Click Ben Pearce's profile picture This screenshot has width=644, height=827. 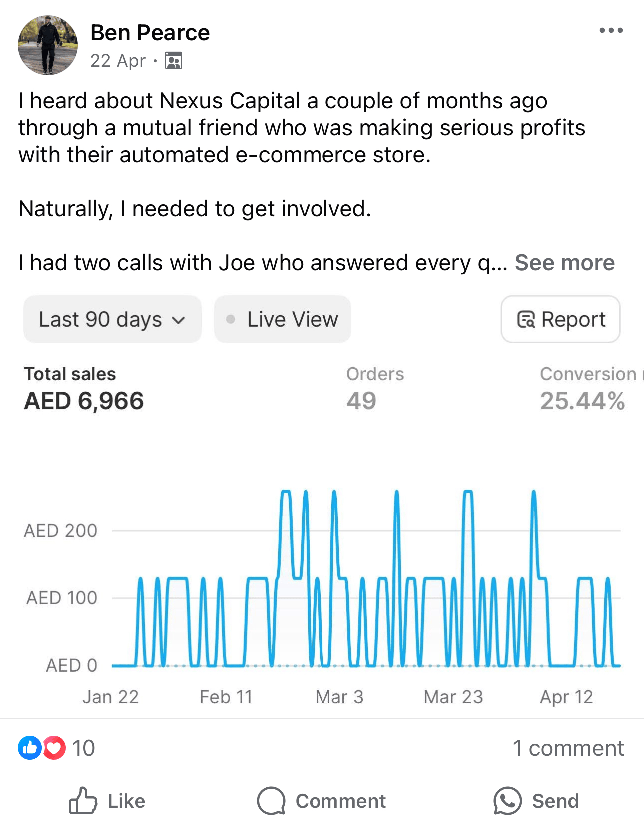pos(48,45)
